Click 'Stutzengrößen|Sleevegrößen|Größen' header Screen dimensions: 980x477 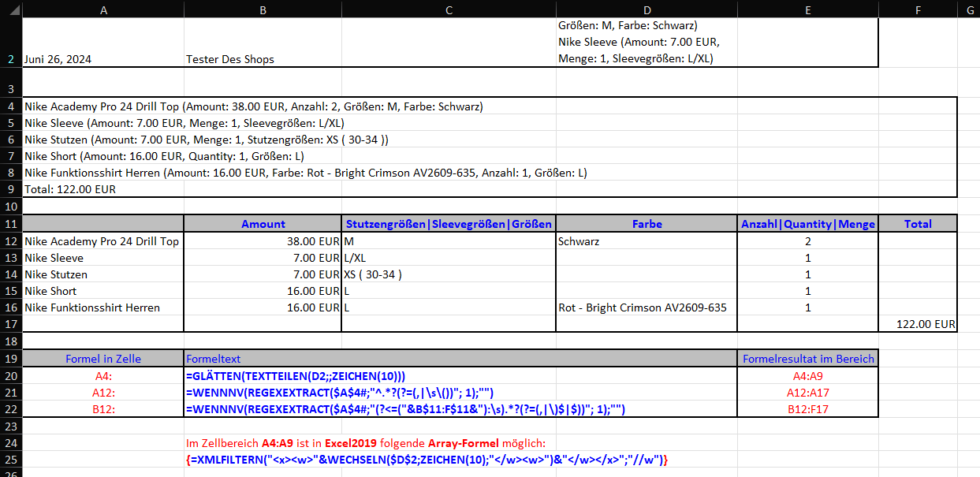pyautogui.click(x=449, y=224)
